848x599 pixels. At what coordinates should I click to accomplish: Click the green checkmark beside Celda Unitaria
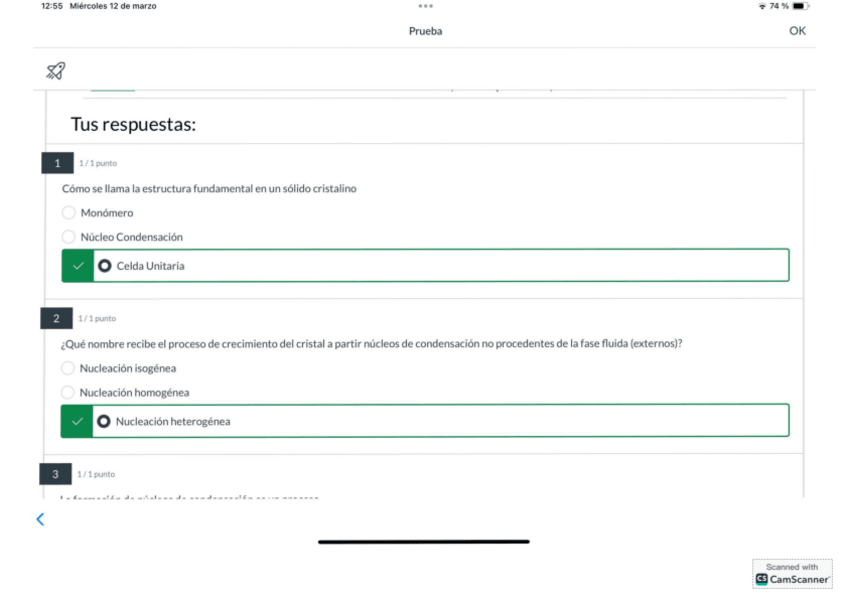click(78, 266)
